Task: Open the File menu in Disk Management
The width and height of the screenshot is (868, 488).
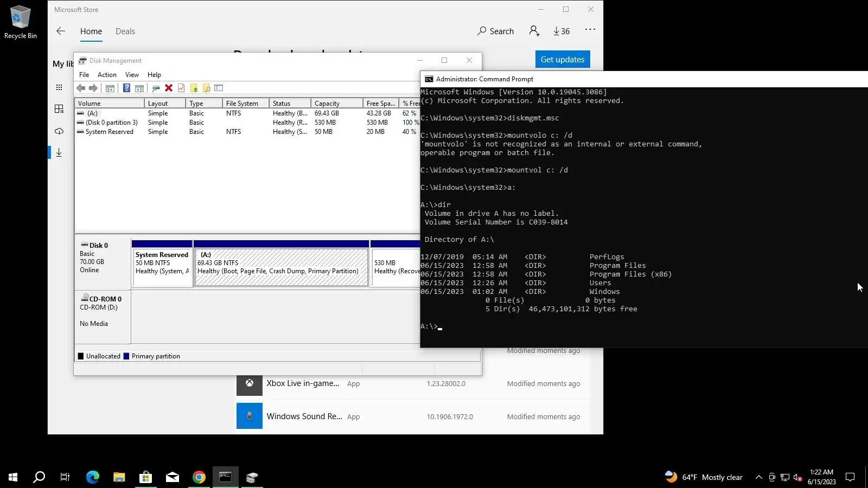Action: tap(84, 75)
